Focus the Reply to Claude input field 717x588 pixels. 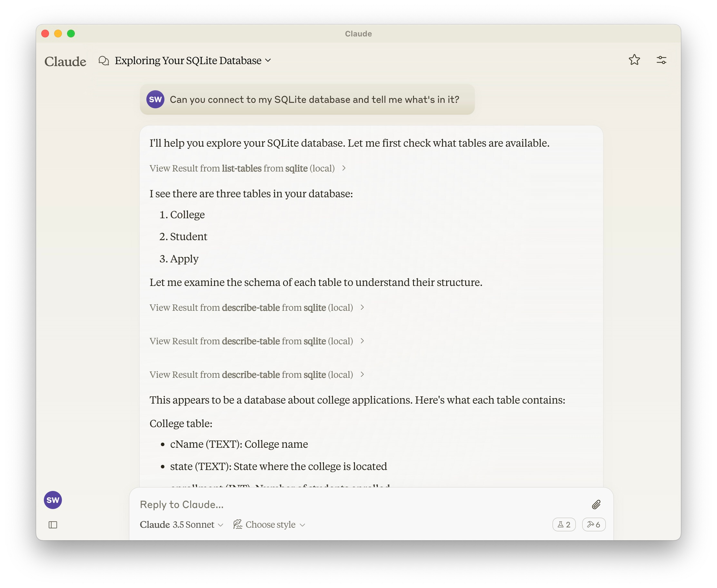point(362,505)
